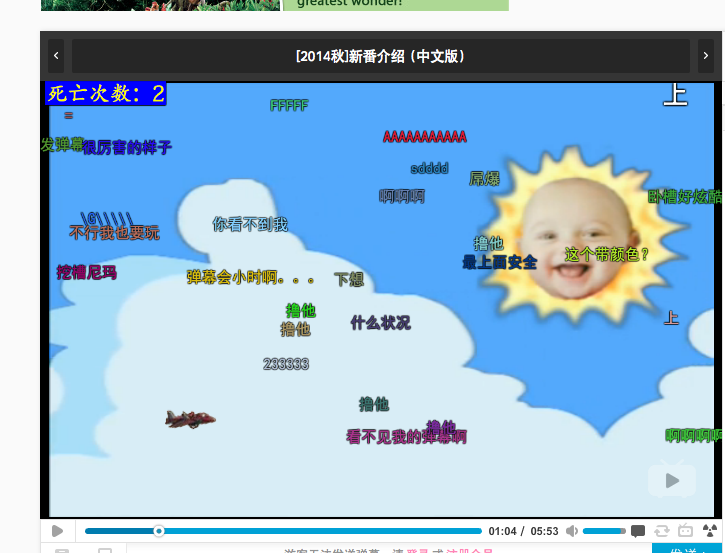
Task: Click the green FFFFF comment
Action: click(x=289, y=105)
